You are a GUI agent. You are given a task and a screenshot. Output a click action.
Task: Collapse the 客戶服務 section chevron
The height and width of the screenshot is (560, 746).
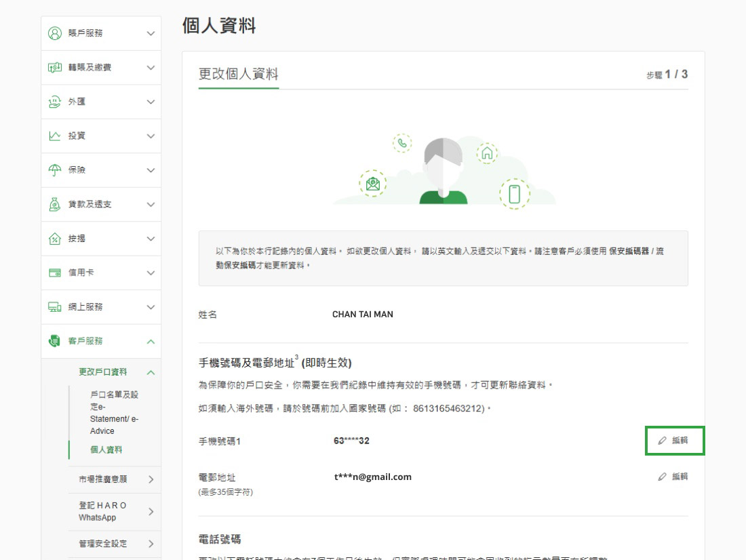[151, 341]
